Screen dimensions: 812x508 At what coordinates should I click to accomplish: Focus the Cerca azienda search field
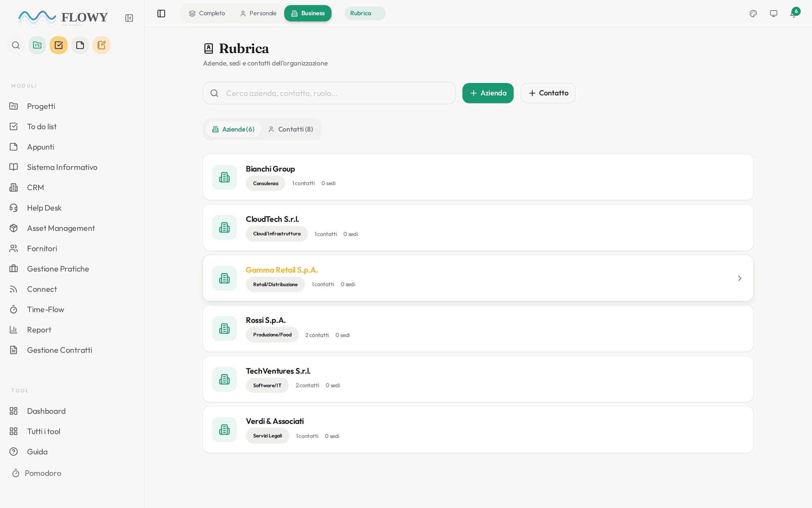tap(329, 93)
